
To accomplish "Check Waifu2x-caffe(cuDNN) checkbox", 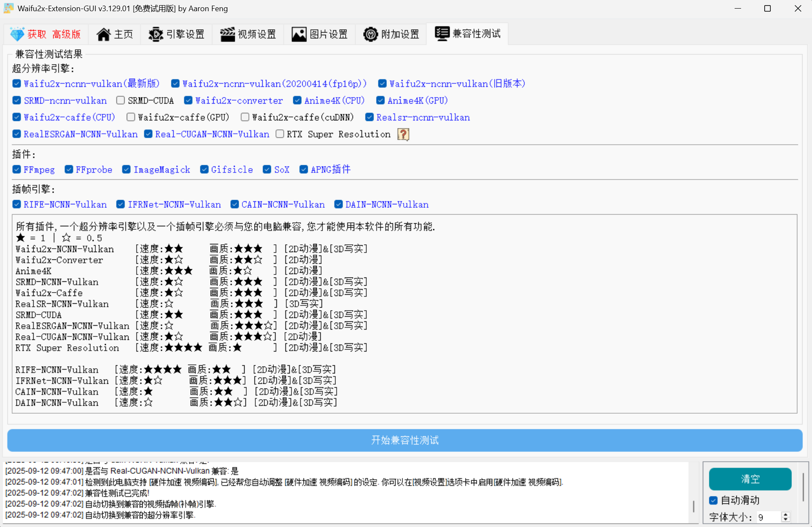I will [x=245, y=117].
